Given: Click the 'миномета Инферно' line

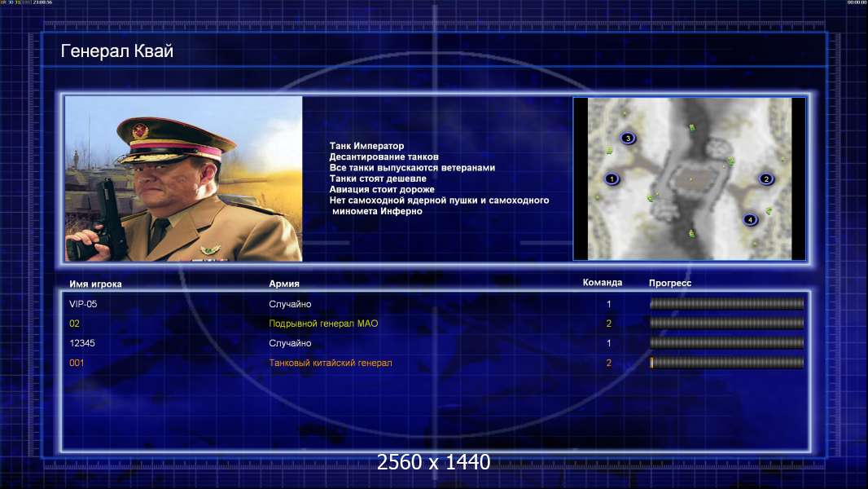Looking at the screenshot, I should pyautogui.click(x=377, y=211).
